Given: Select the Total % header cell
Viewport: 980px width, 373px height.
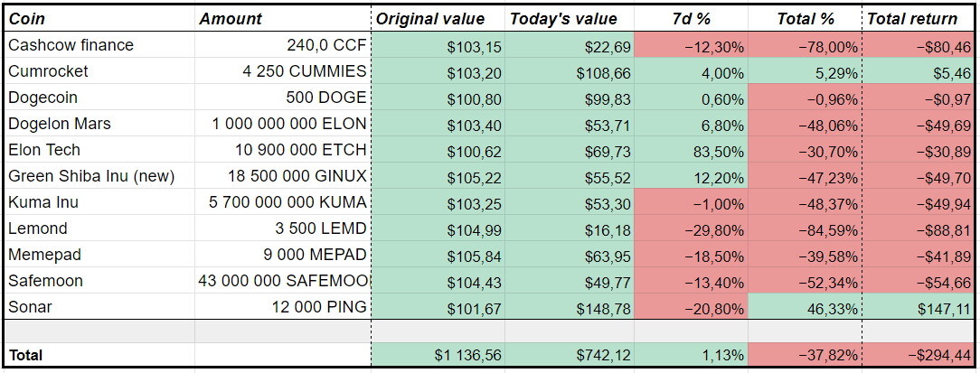Looking at the screenshot, I should (x=805, y=19).
